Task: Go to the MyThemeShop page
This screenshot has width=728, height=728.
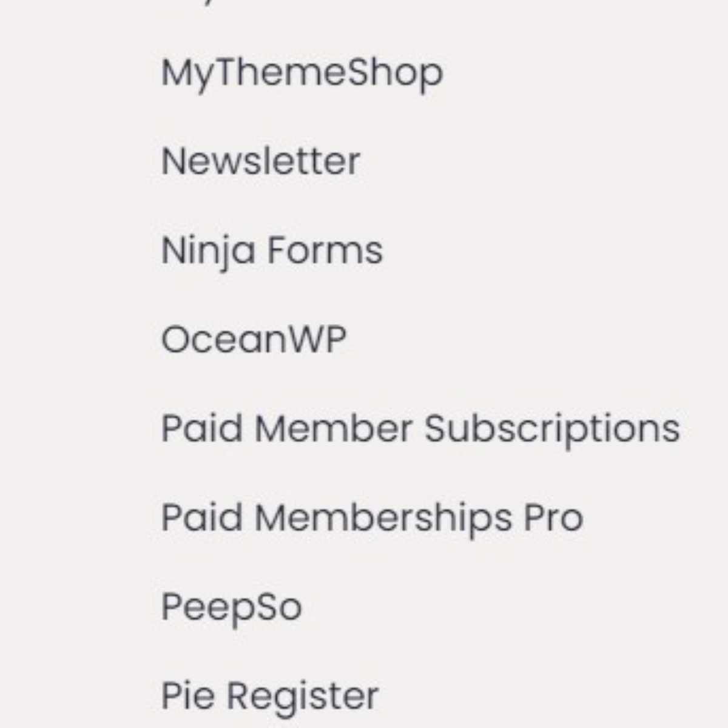Action: [302, 74]
